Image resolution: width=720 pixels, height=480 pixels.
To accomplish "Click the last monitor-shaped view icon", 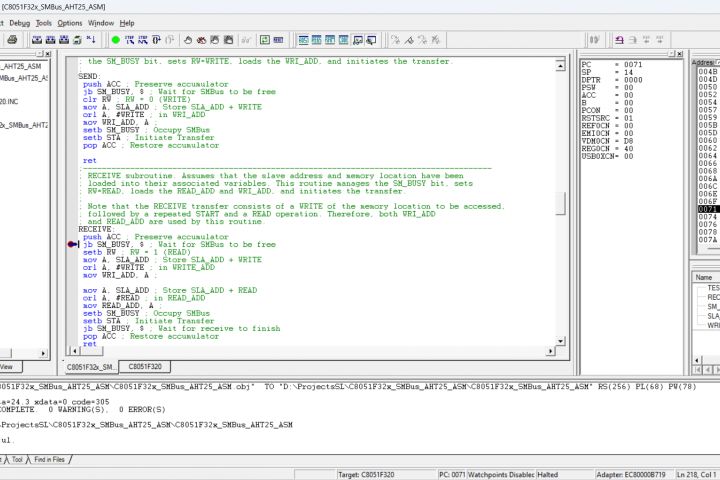I will tap(371, 40).
